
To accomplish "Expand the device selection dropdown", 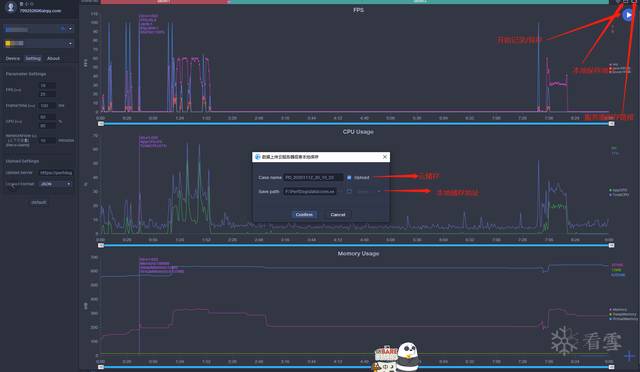I will tap(70, 29).
